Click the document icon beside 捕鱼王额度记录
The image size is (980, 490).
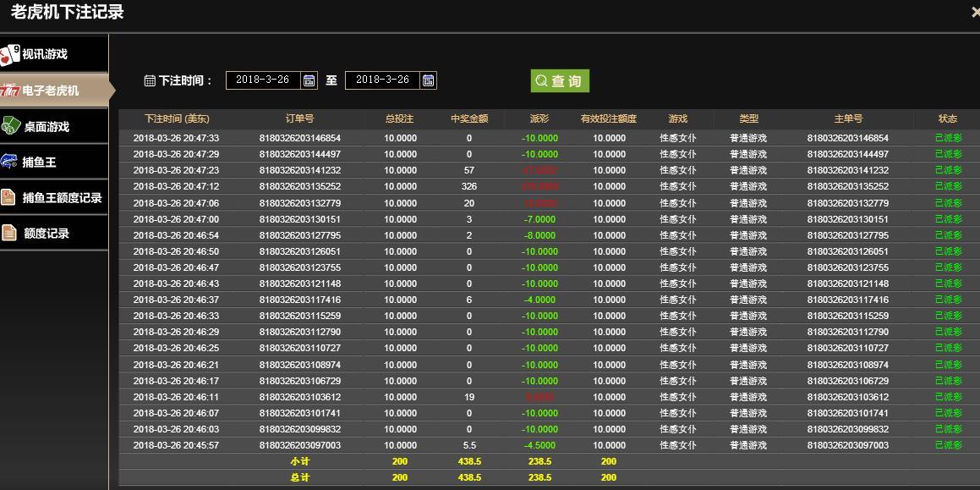[x=9, y=197]
